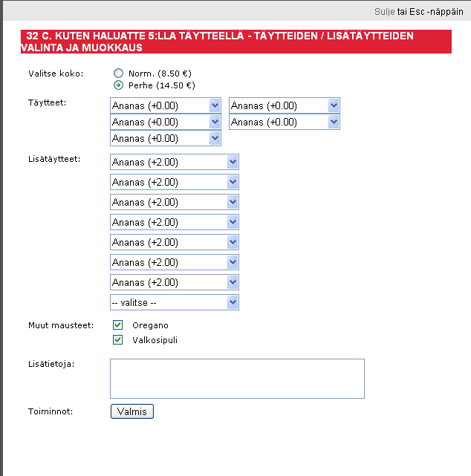Screen dimensions: 471x476
Task: Open the third-row Täytteet dropdown
Action: 166,138
